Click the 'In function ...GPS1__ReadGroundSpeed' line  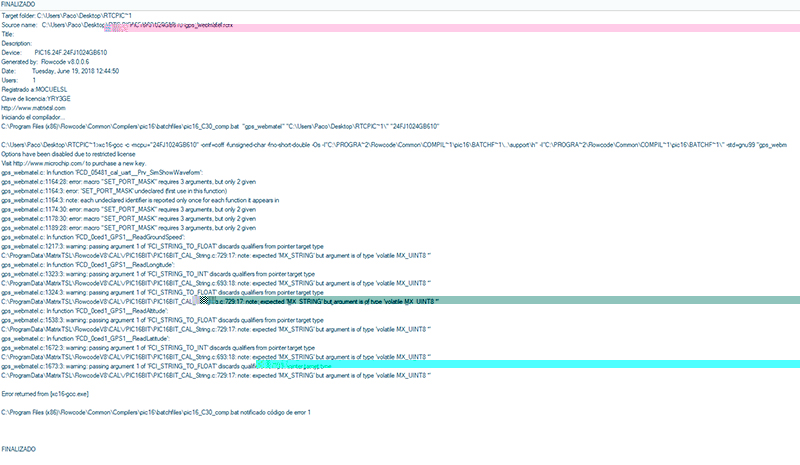tap(93, 237)
